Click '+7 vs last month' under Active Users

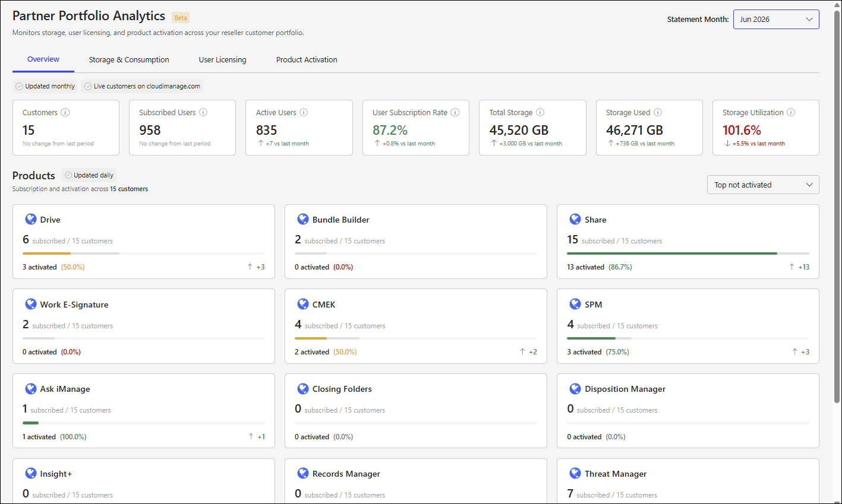click(x=287, y=144)
